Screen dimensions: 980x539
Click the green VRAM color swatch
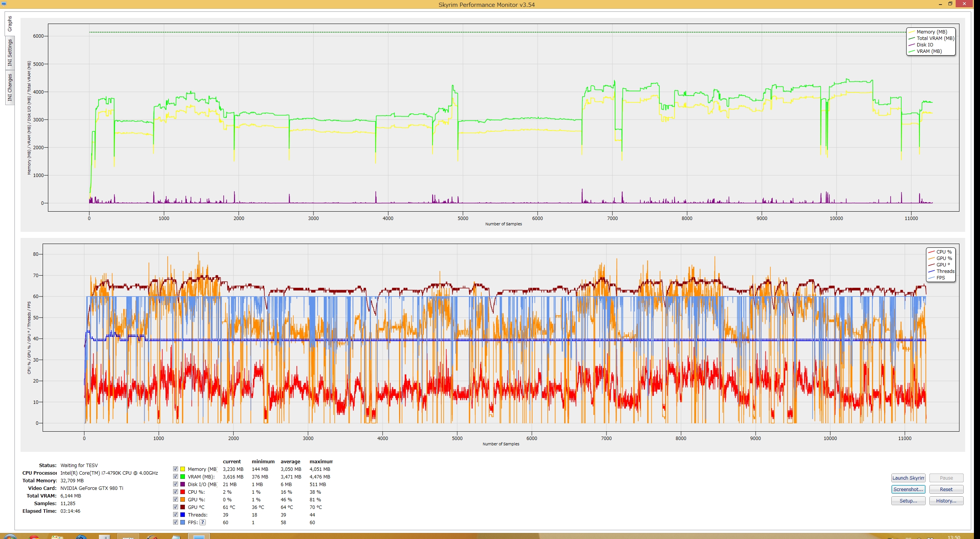183,477
